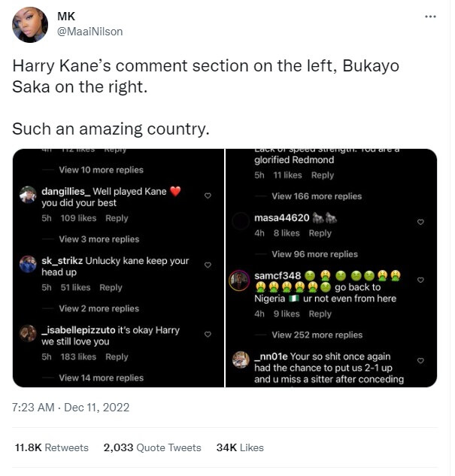Expand "View 252 more replies"
The height and width of the screenshot is (476, 455).
(x=317, y=335)
